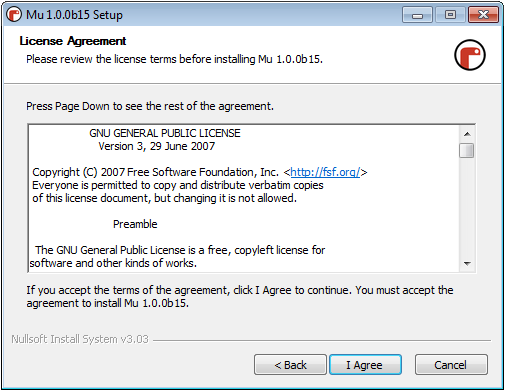Click the Preamble heading in the license

click(x=135, y=224)
